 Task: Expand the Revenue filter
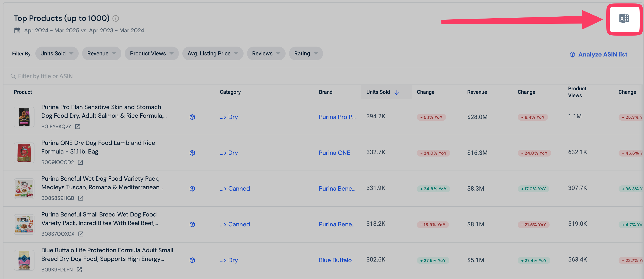[x=102, y=53]
